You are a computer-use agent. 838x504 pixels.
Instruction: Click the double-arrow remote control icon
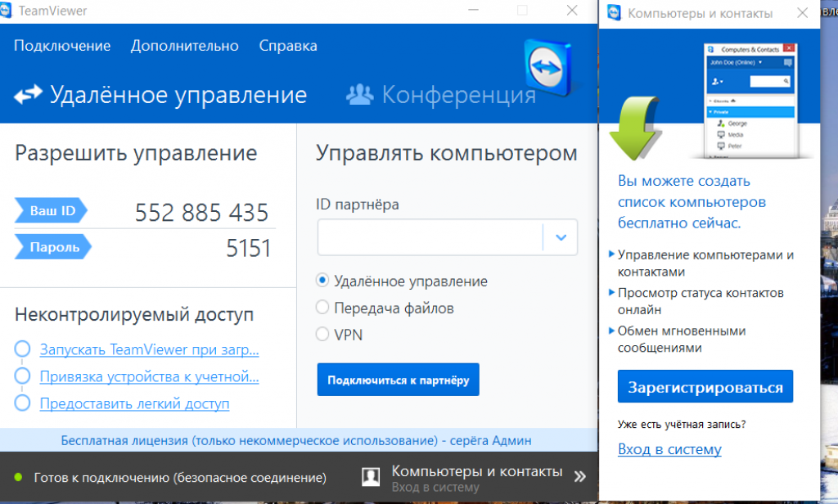coord(28,95)
